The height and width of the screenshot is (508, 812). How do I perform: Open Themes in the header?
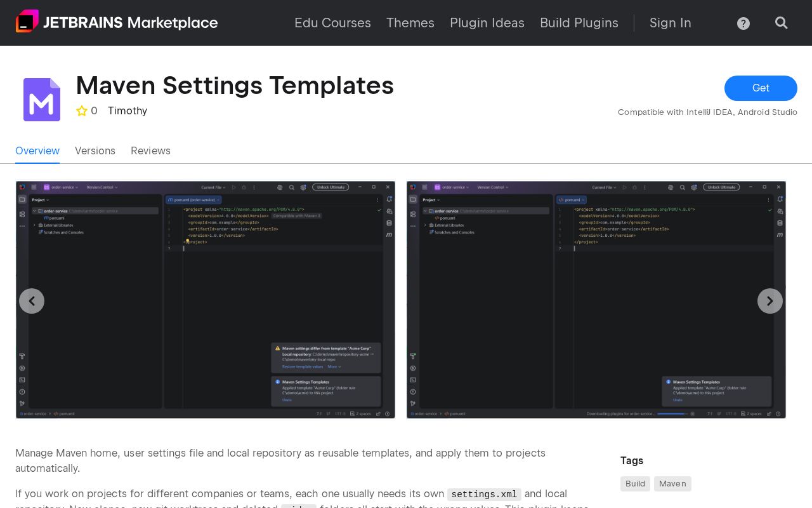[410, 23]
